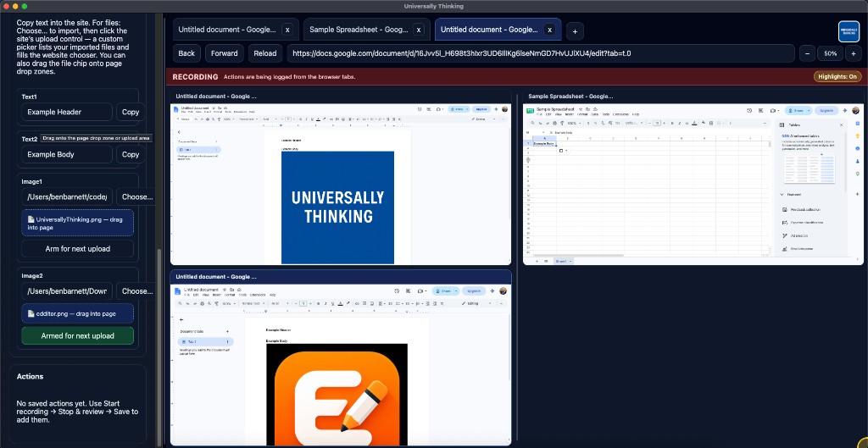Click Image2 file path field
The image size is (868, 448).
point(67,291)
